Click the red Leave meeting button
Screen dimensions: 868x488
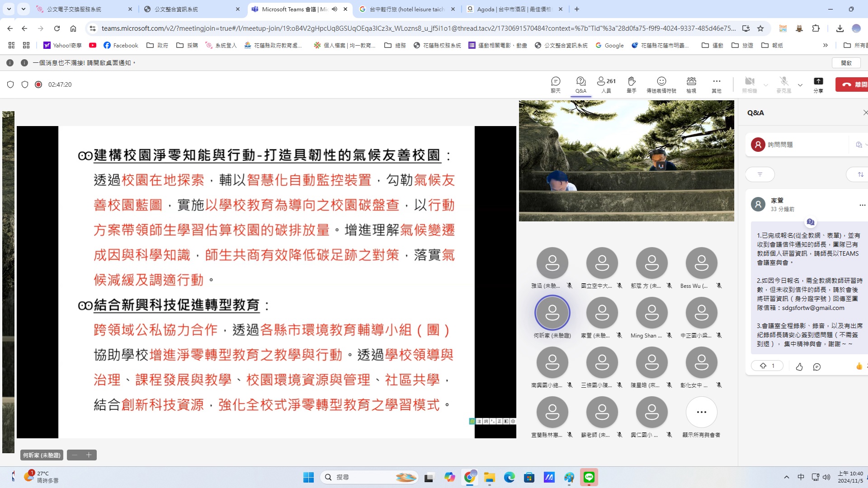tap(853, 84)
